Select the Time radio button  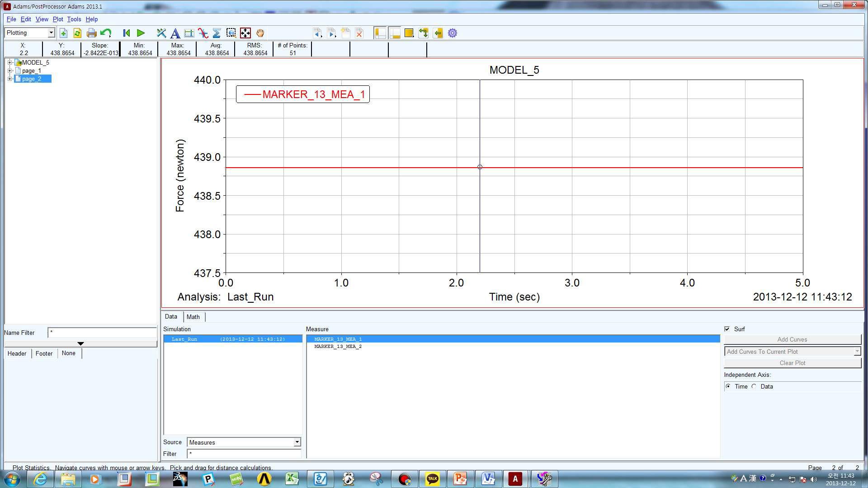728,386
